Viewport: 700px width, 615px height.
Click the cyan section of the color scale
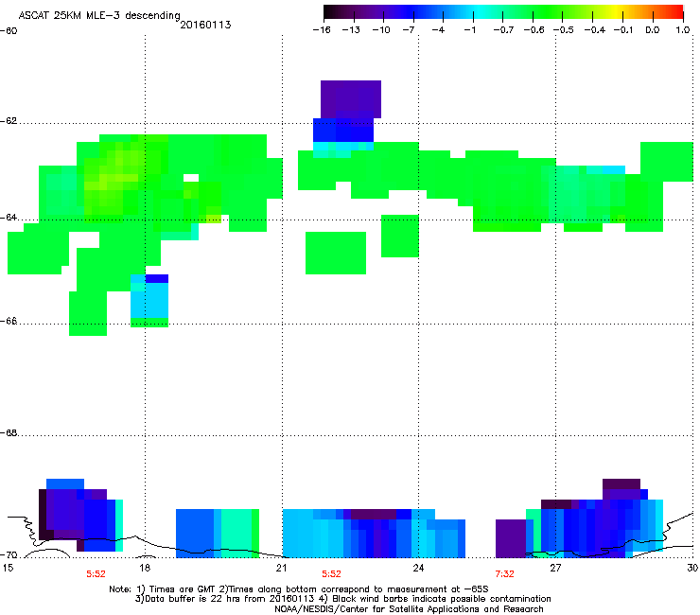pos(478,11)
